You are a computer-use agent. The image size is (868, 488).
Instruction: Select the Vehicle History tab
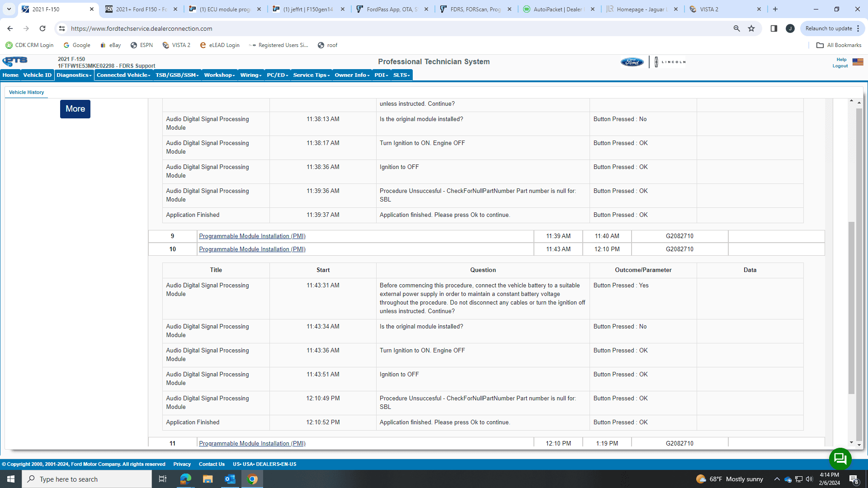pyautogui.click(x=26, y=92)
